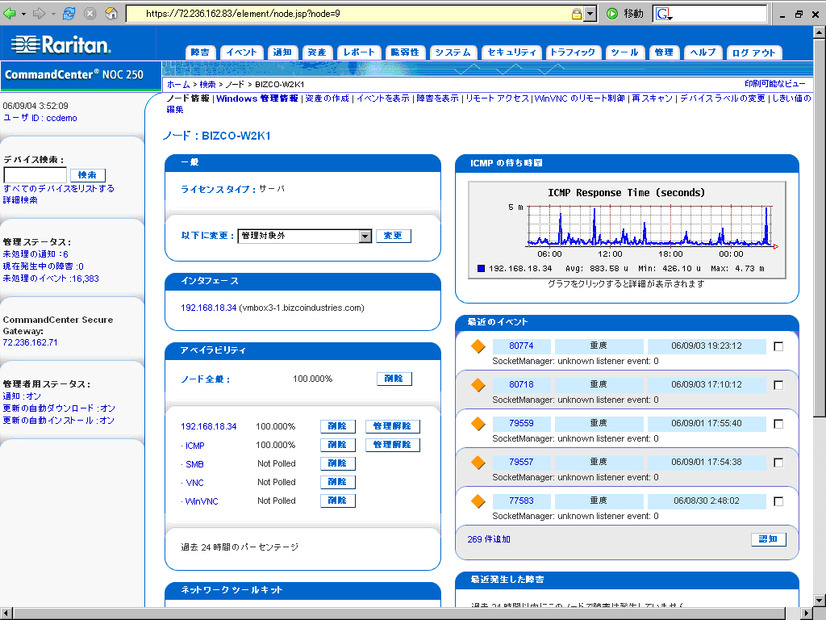Click the orange diamond icon for event 79559
Image resolution: width=826 pixels, height=620 pixels.
478,424
